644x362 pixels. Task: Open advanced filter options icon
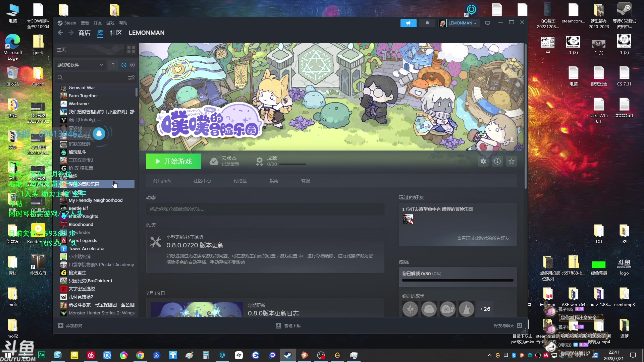point(131,78)
